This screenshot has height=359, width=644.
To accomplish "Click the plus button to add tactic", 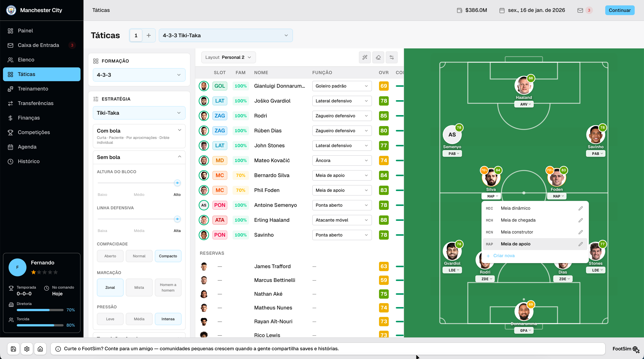I will tap(149, 36).
